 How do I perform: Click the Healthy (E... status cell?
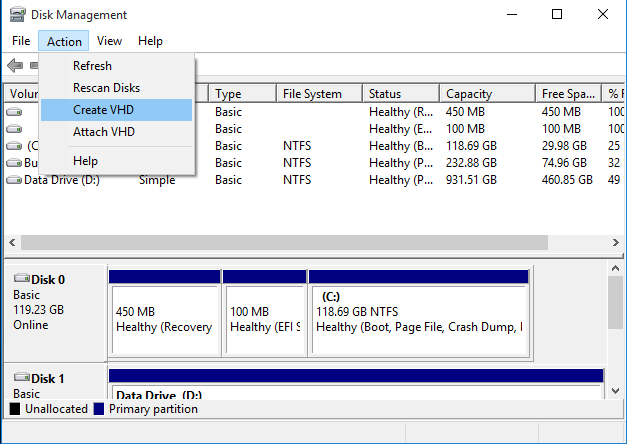click(401, 129)
